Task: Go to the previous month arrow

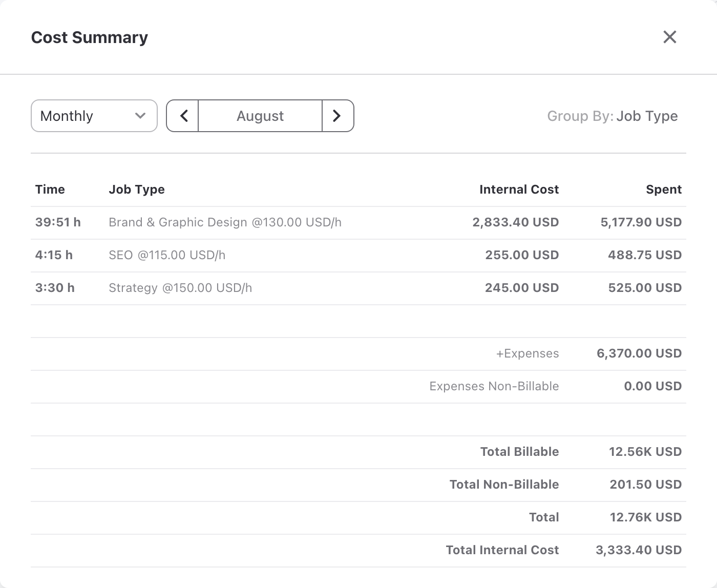Action: click(x=183, y=116)
